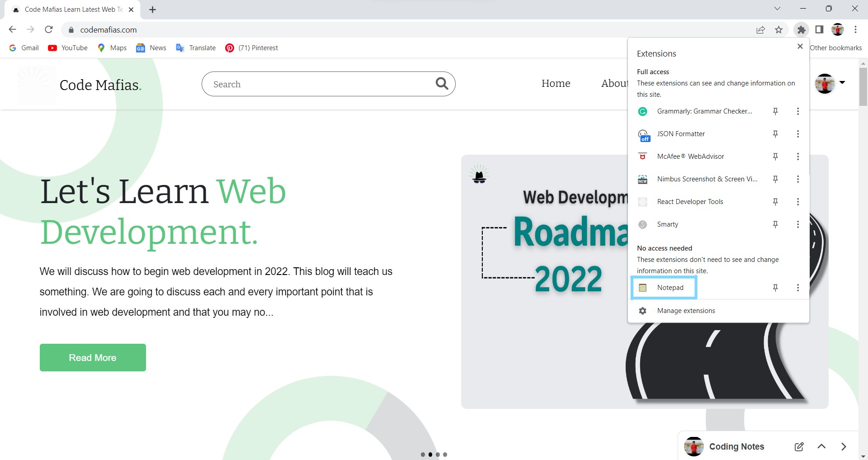Open more options for McAfee WebAdvisor
This screenshot has height=460, width=868.
(798, 156)
